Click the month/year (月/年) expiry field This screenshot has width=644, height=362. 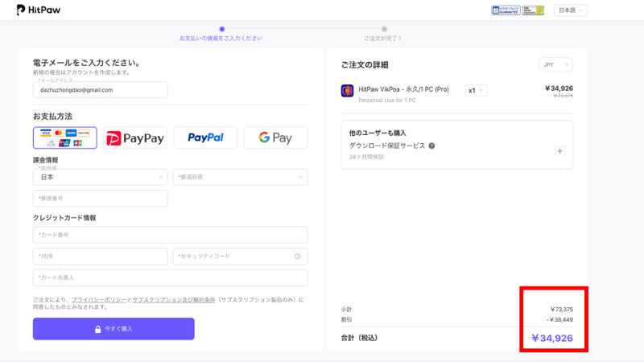(x=100, y=256)
